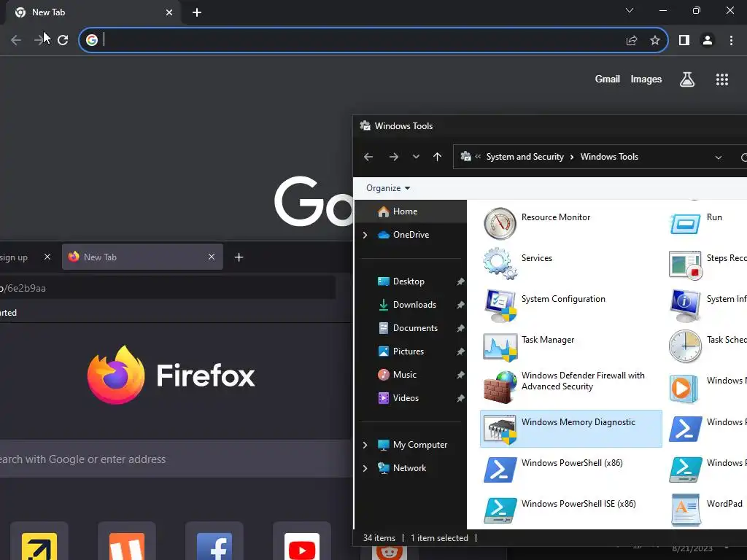Select the Resource Monitor icon
This screenshot has width=747, height=560.
[x=500, y=223]
